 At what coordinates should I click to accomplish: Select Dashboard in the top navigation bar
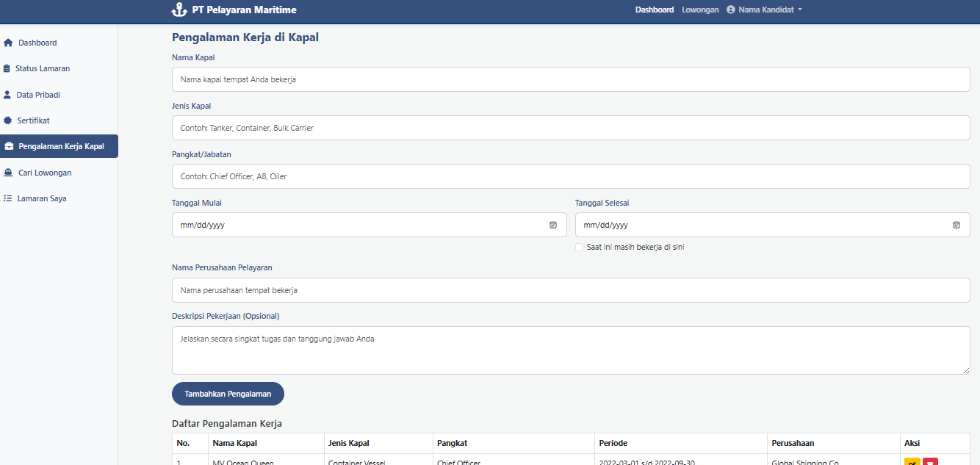click(x=654, y=10)
